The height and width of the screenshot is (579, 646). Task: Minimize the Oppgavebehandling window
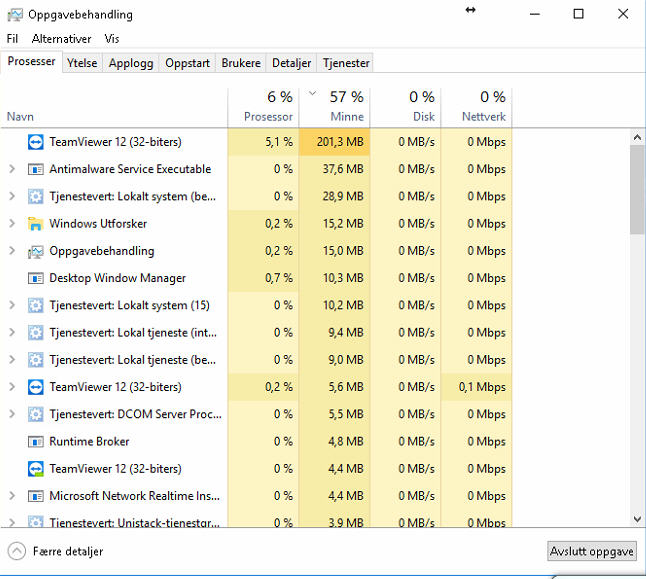[x=535, y=14]
